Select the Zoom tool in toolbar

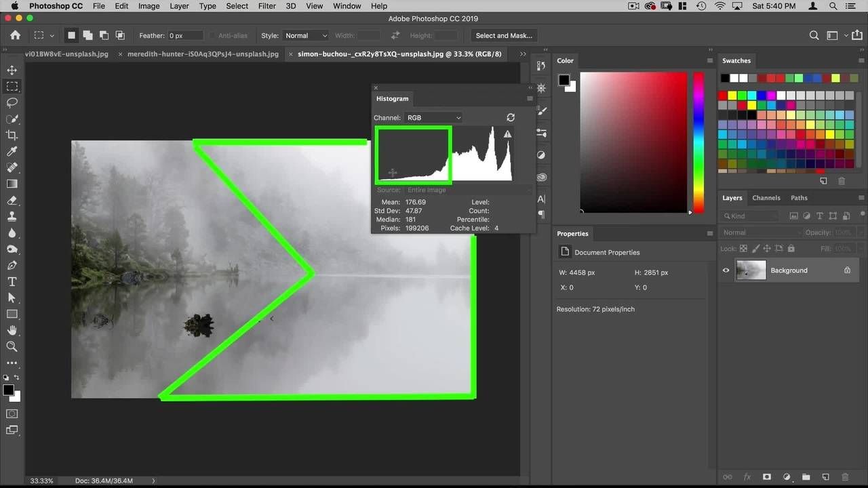pyautogui.click(x=12, y=346)
